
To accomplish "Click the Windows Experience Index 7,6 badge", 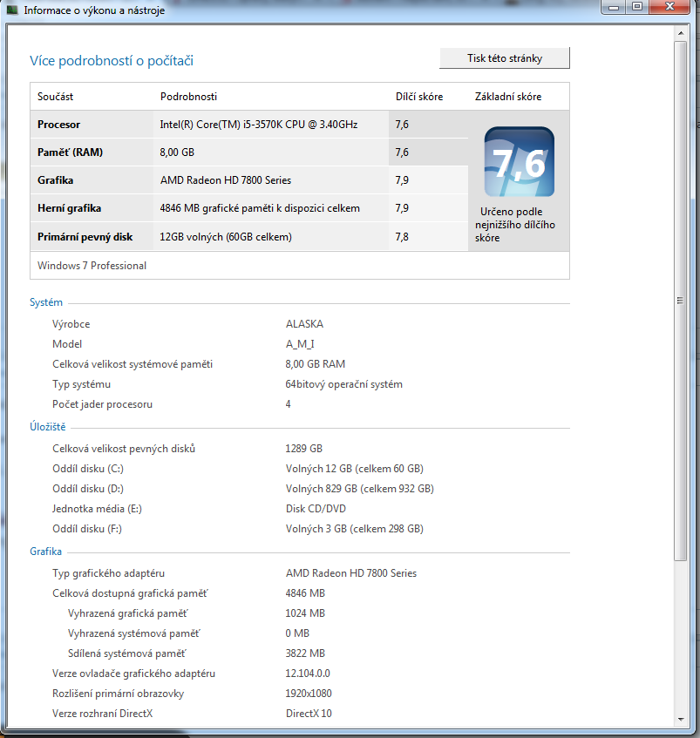I will point(519,162).
